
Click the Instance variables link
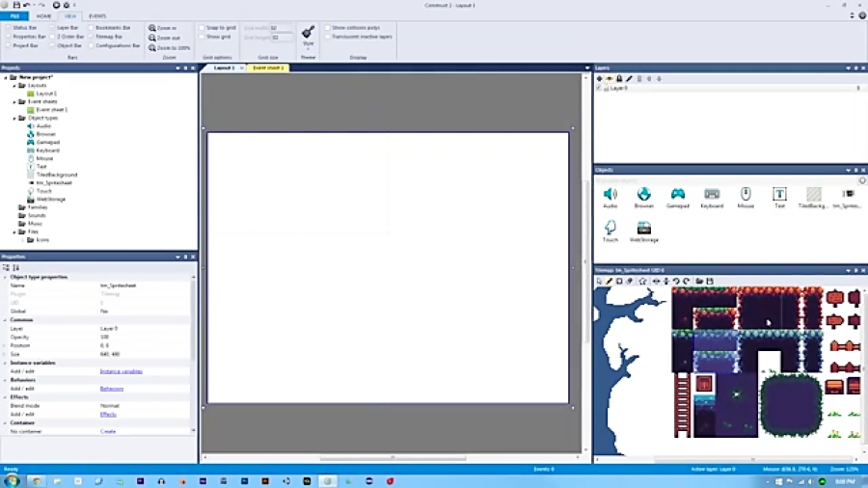120,371
